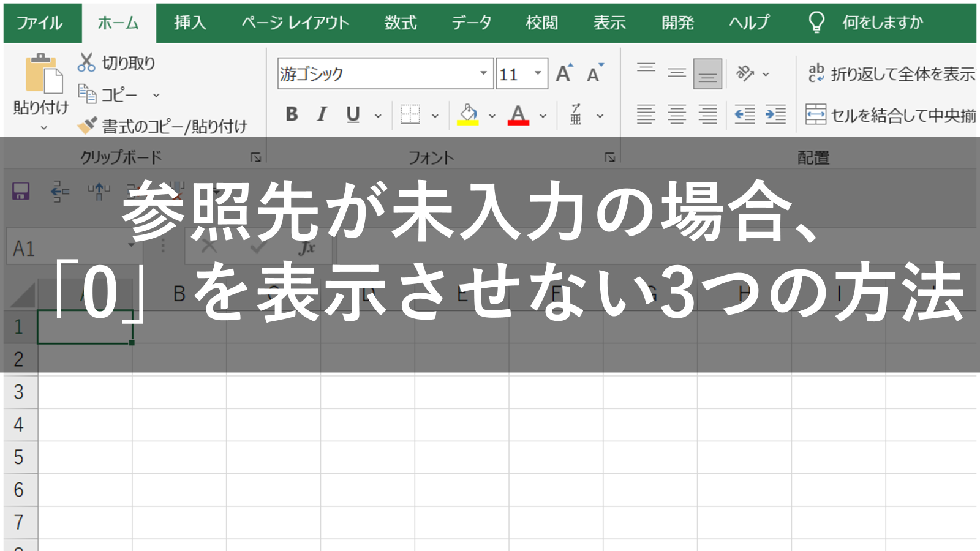Screen dimensions: 980x551
Task: Switch to the 表示 (View) tab
Action: tap(609, 23)
